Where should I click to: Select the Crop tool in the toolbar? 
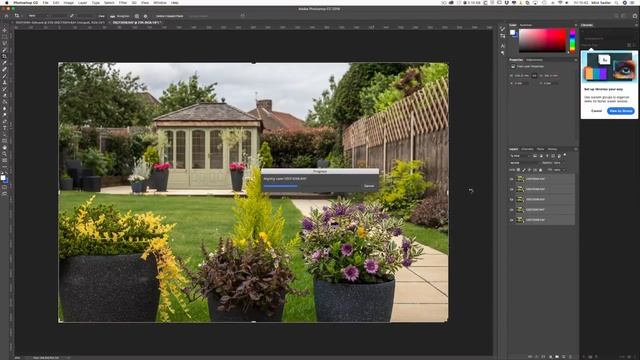pyautogui.click(x=5, y=56)
